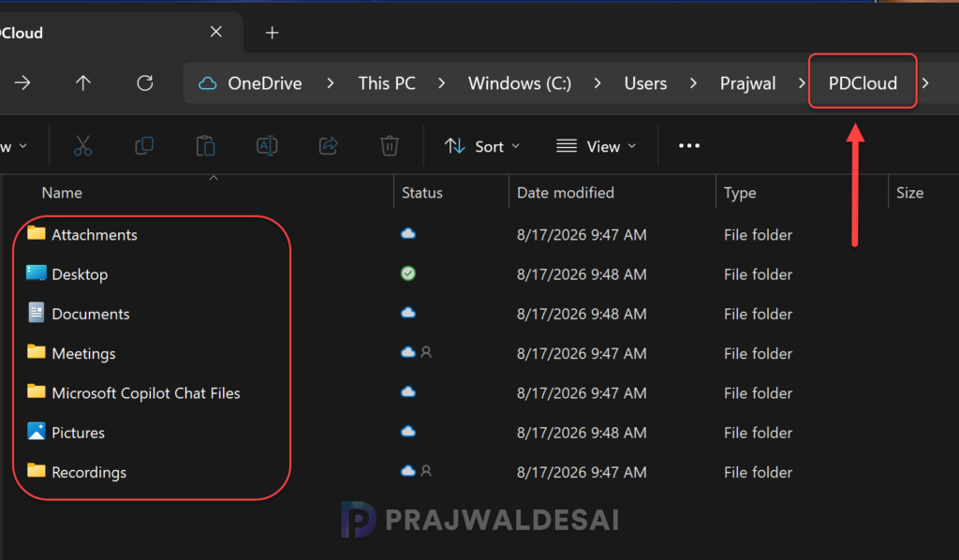This screenshot has height=560, width=959.
Task: Click Desktop's date 8/17/2026 9:48 AM
Action: pos(581,274)
